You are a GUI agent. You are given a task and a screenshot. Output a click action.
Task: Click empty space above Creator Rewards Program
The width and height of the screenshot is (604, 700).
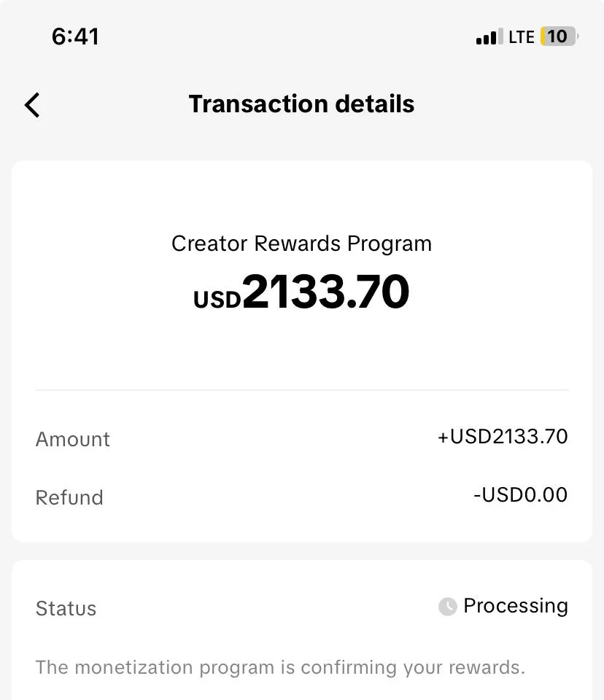301,197
